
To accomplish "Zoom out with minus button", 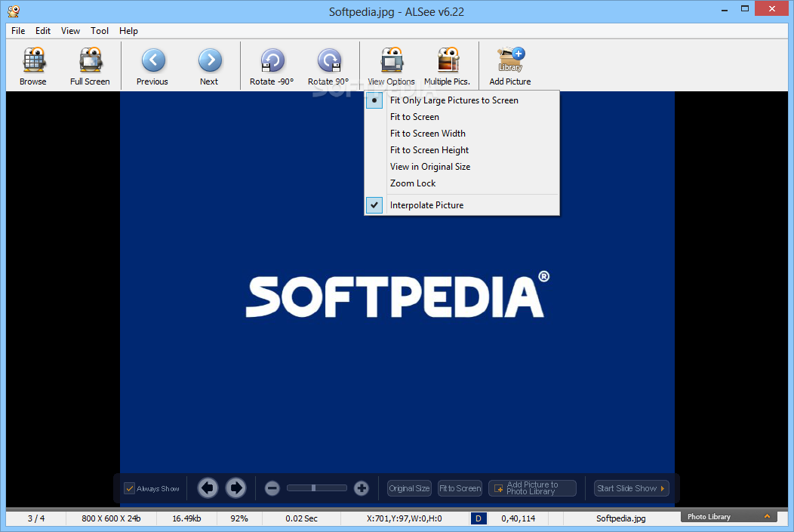I will click(x=272, y=488).
